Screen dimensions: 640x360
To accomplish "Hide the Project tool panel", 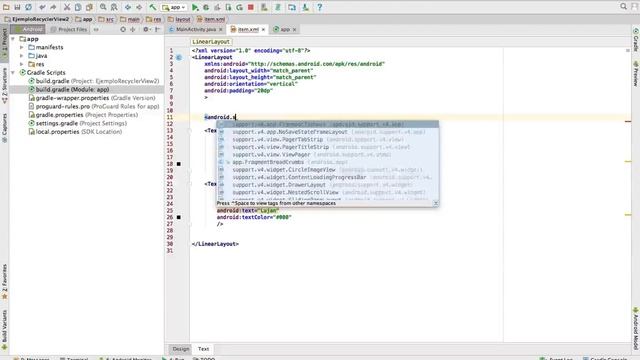I will (x=157, y=29).
